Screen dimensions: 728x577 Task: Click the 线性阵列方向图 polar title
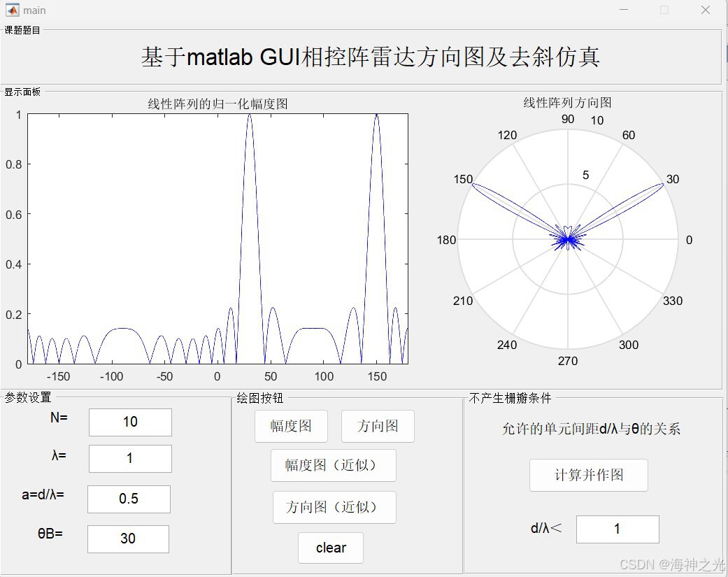[567, 103]
